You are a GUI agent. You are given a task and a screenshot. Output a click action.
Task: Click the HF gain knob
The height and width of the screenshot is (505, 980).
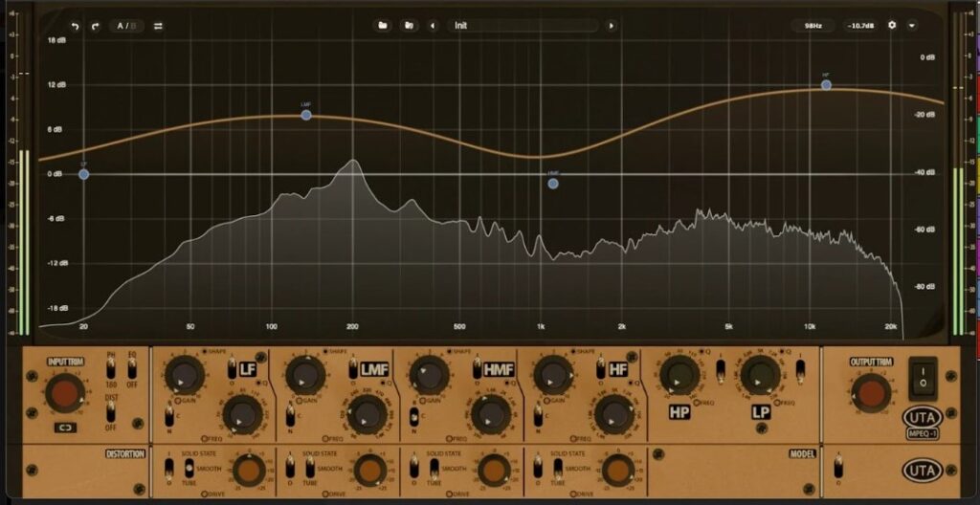click(x=553, y=375)
